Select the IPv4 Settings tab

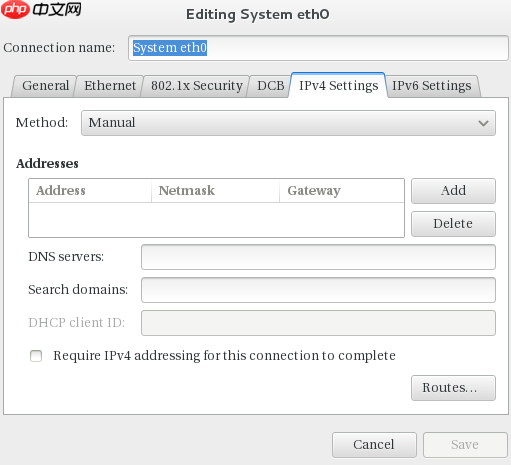[x=338, y=85]
